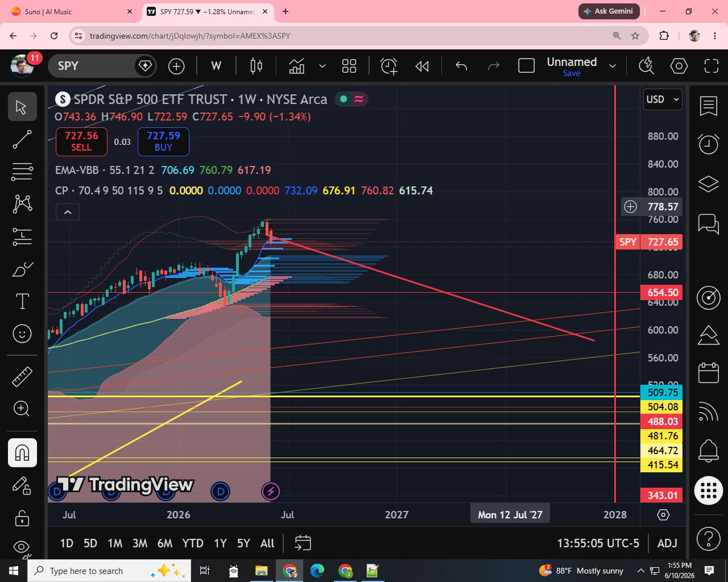Open the chats panel
Viewport: 728px width, 582px height.
(709, 223)
